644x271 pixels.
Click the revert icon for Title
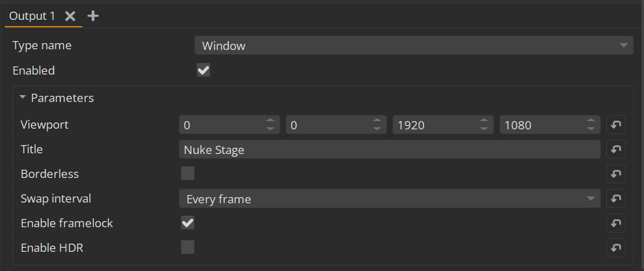coord(616,149)
